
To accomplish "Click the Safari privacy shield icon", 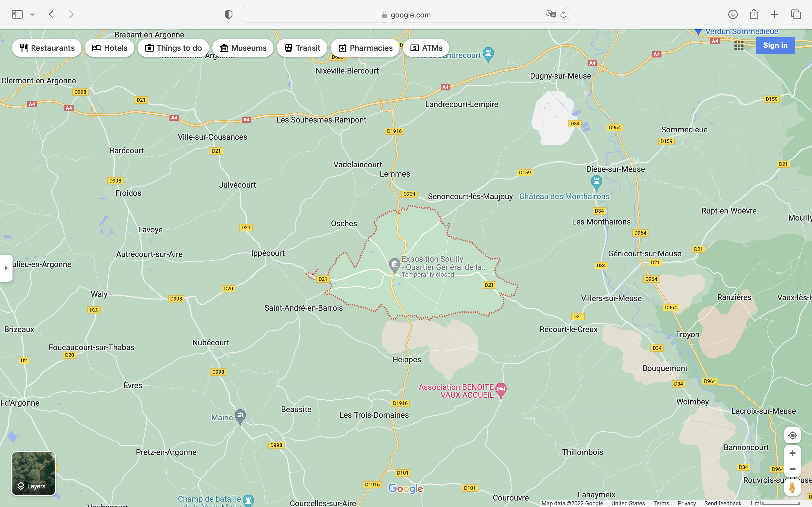I will tap(228, 14).
